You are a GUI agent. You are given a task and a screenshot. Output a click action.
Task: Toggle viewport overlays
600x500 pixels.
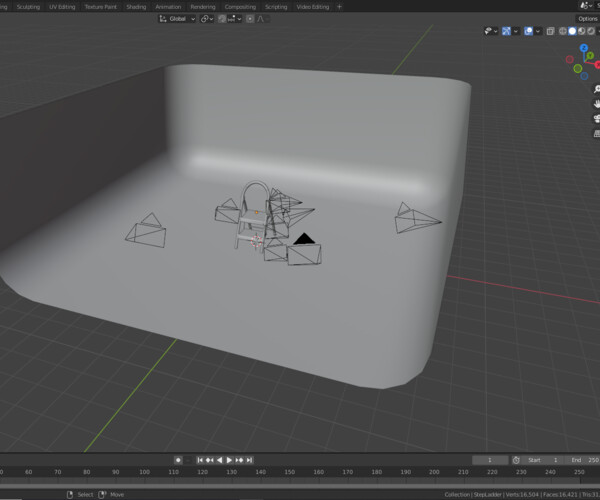(528, 31)
